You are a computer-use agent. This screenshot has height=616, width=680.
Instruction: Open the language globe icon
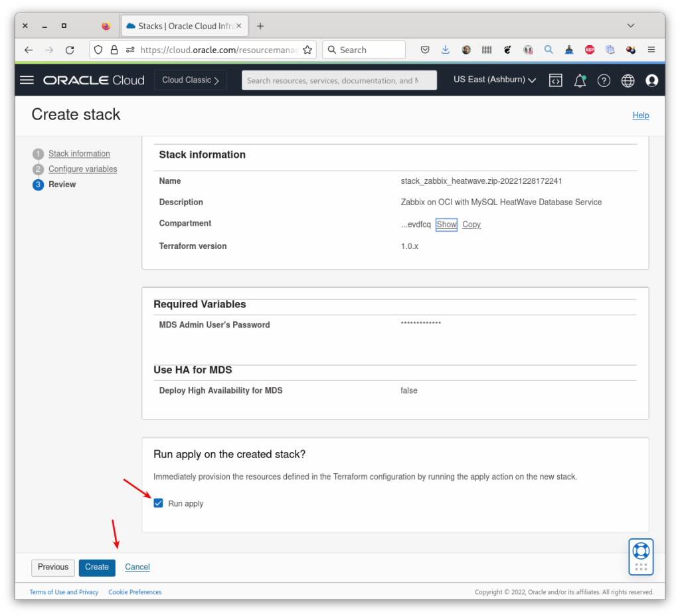click(x=628, y=80)
